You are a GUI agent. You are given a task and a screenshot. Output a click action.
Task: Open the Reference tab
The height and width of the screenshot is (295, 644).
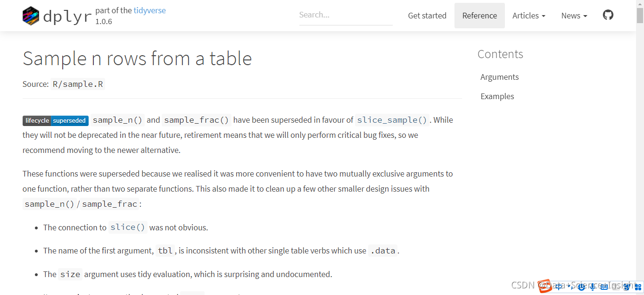point(479,16)
